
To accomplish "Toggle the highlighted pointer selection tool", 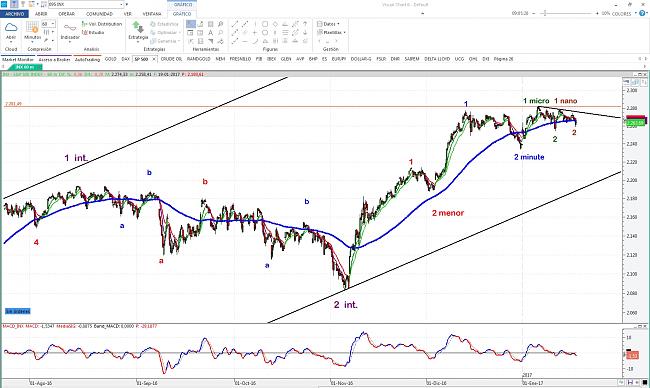I will point(191,24).
